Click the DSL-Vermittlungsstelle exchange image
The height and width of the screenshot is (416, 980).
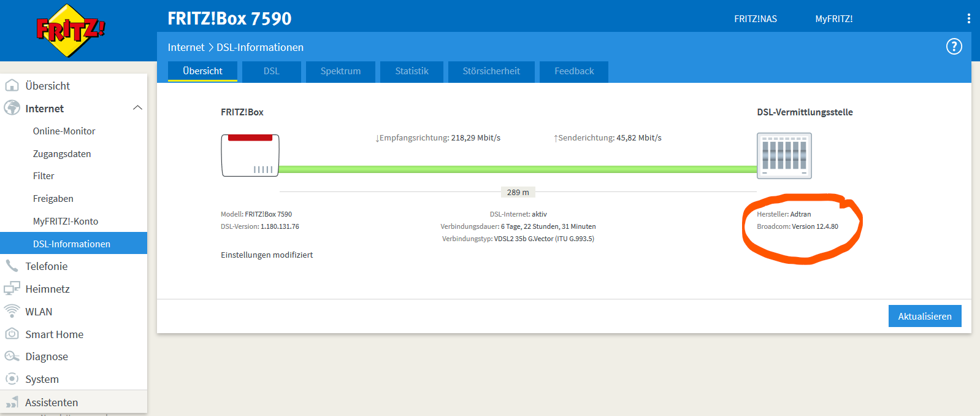(x=784, y=156)
